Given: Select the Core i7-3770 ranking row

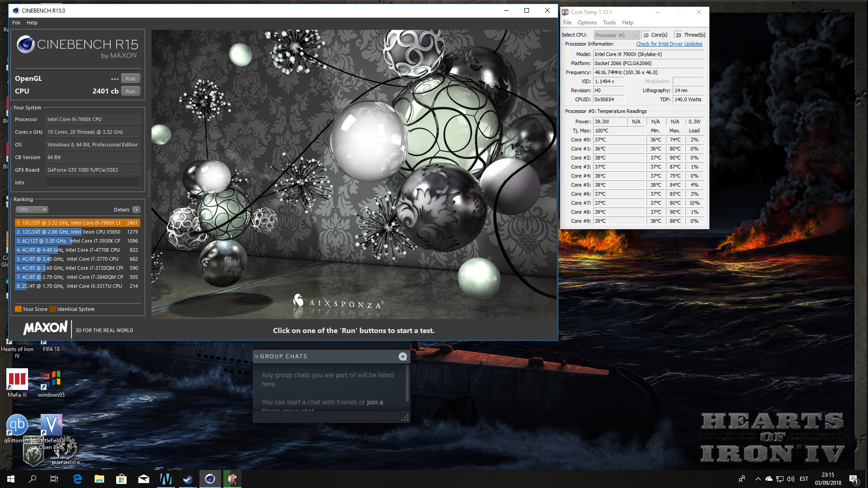Looking at the screenshot, I should pos(77,259).
